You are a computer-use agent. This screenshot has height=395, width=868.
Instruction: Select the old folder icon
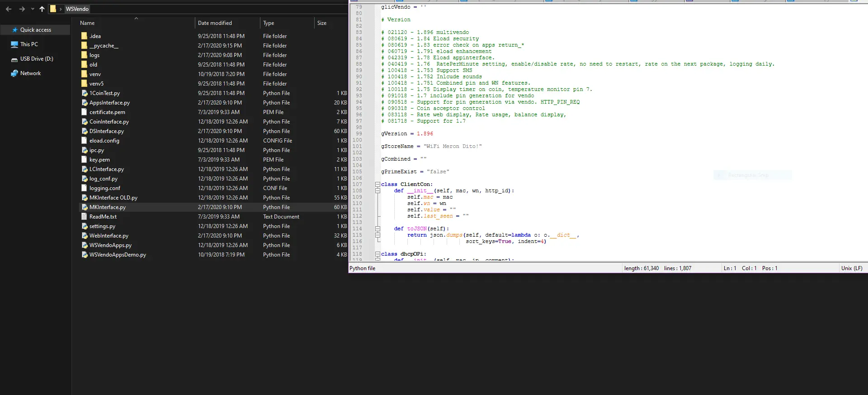[84, 64]
